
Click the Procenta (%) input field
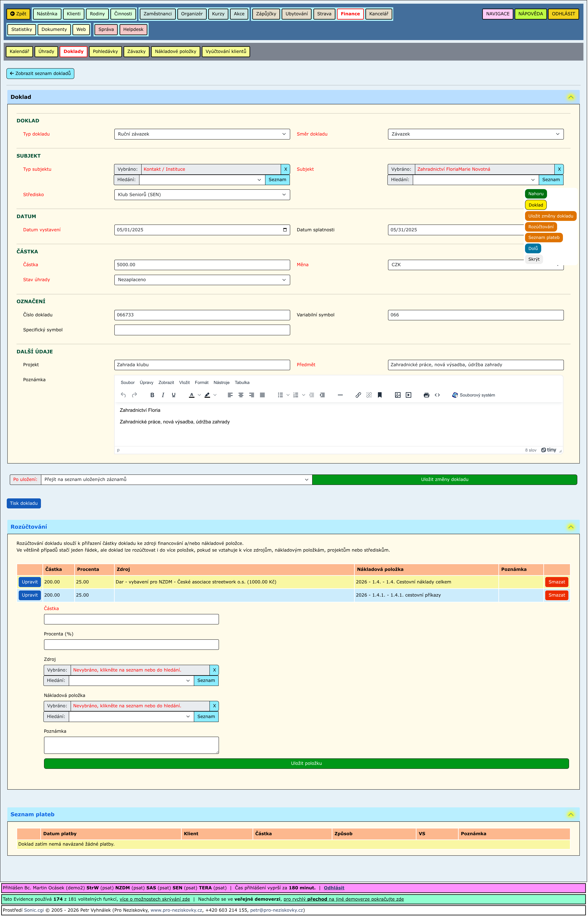tap(131, 645)
